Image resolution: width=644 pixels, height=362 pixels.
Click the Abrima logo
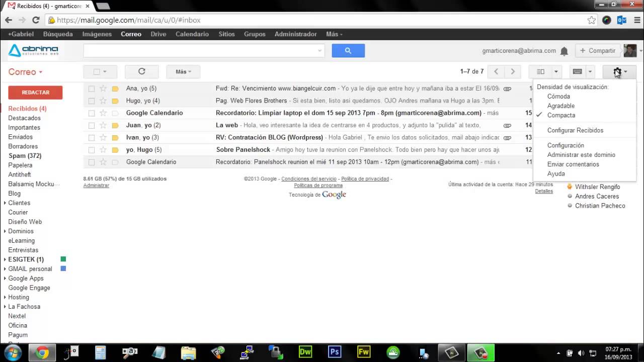click(33, 51)
